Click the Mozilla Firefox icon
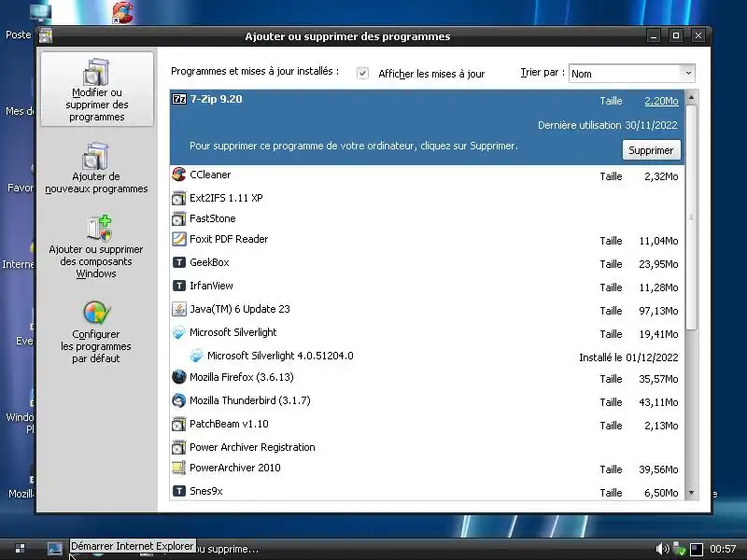The image size is (747, 560). coord(179,377)
